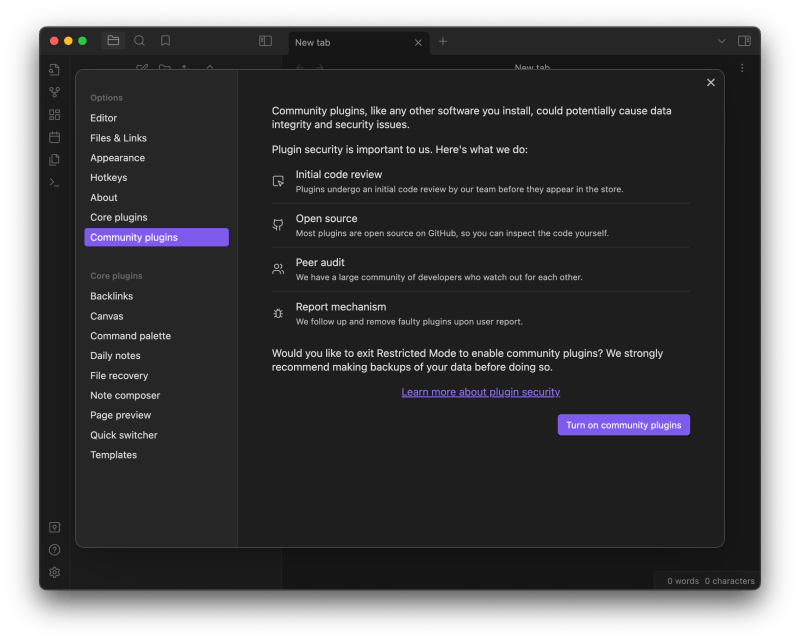Open the help menu
Image resolution: width=800 pixels, height=642 pixels.
coord(54,549)
